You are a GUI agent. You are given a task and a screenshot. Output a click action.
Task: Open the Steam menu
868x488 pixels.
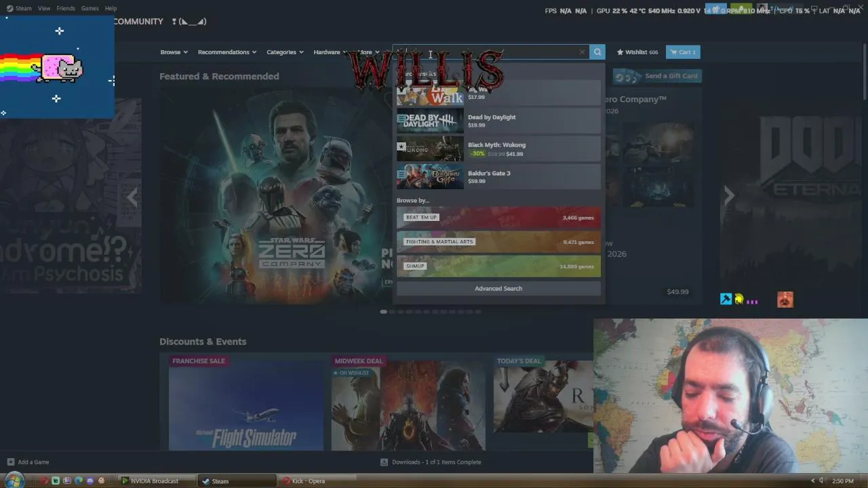point(19,8)
